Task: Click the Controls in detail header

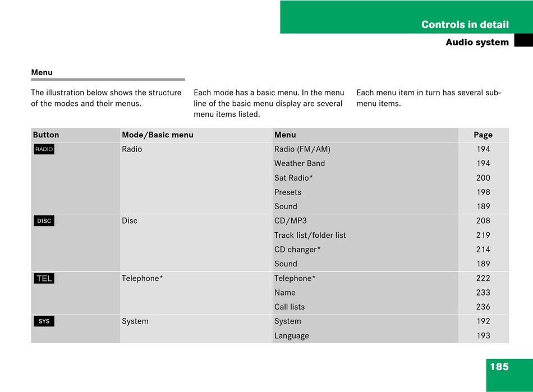Action: tap(465, 25)
